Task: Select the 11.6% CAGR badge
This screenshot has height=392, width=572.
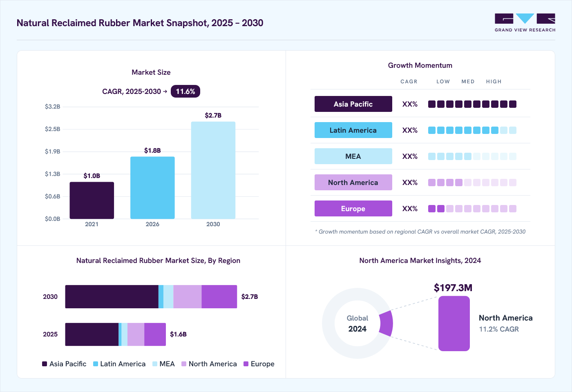Action: click(x=185, y=91)
